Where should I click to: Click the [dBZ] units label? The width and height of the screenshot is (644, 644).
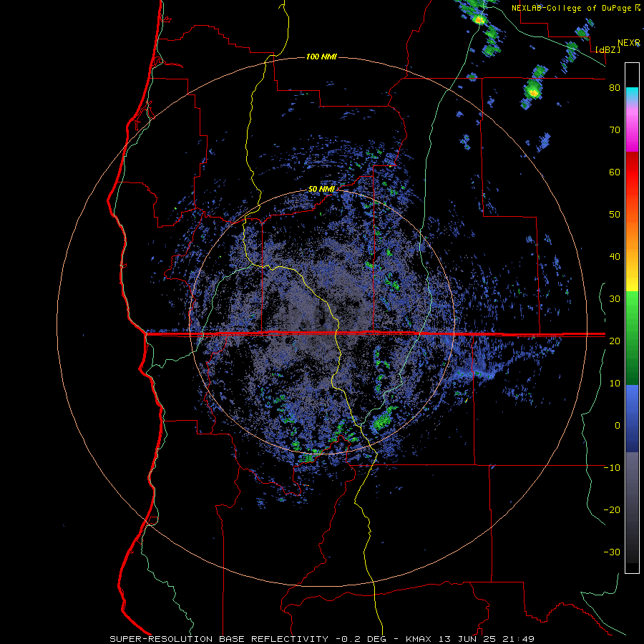tap(608, 49)
